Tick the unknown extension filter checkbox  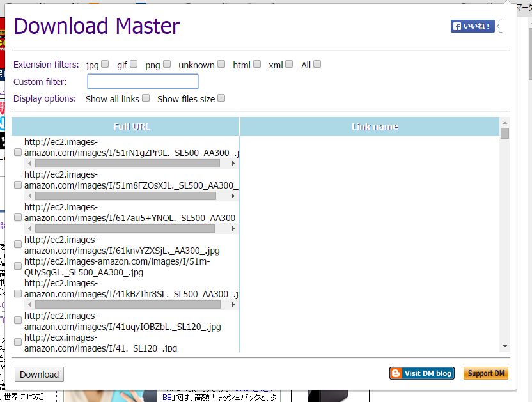221,64
